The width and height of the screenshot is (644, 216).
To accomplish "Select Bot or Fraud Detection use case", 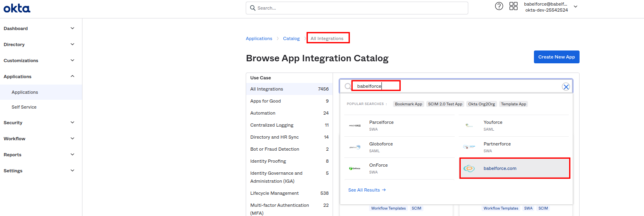I will pos(289,149).
